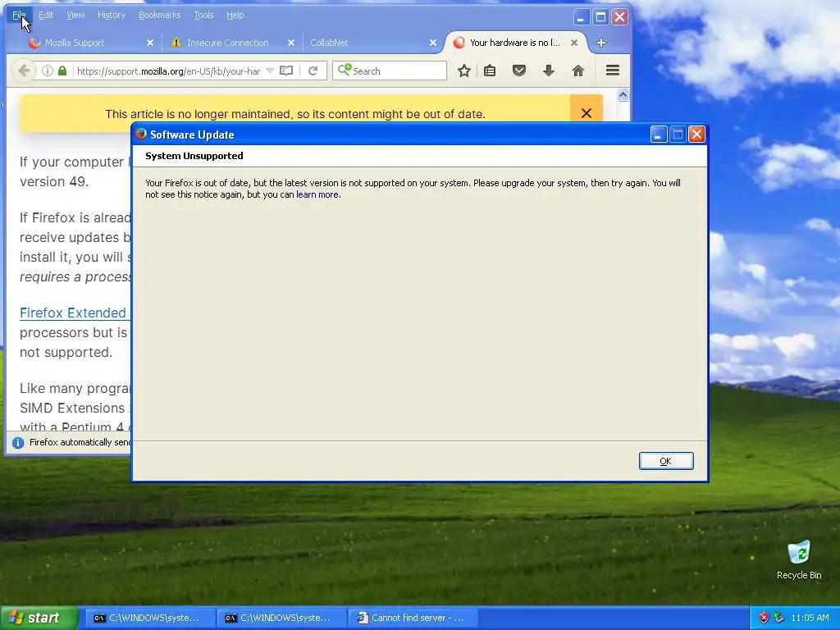Open the Firefox Extended link
The height and width of the screenshot is (630, 840).
point(73,313)
